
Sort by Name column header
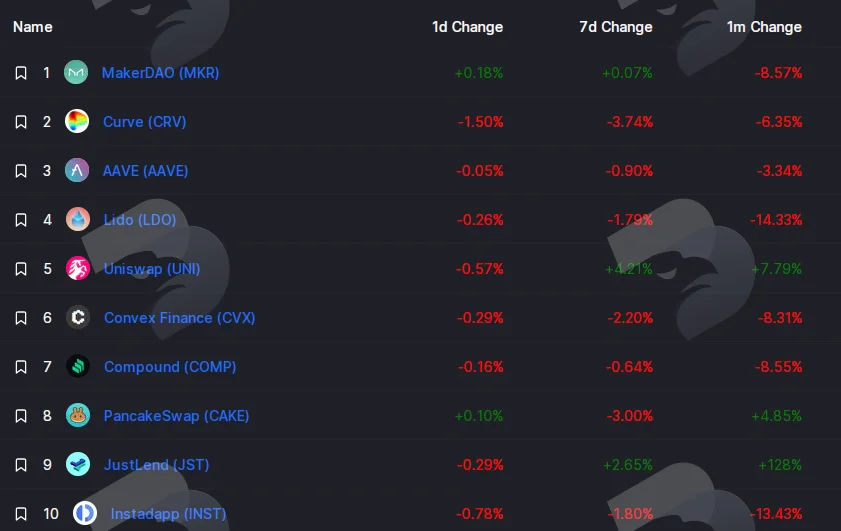33,27
